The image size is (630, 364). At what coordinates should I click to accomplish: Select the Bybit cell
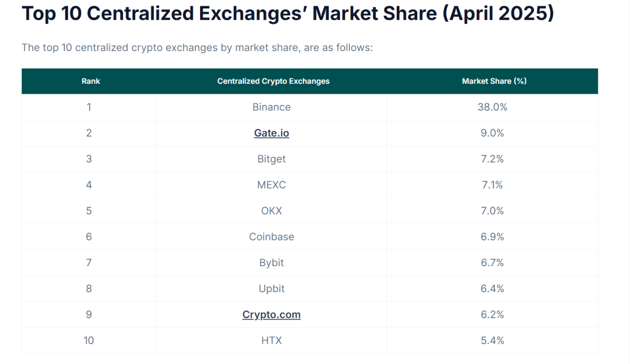coord(271,263)
